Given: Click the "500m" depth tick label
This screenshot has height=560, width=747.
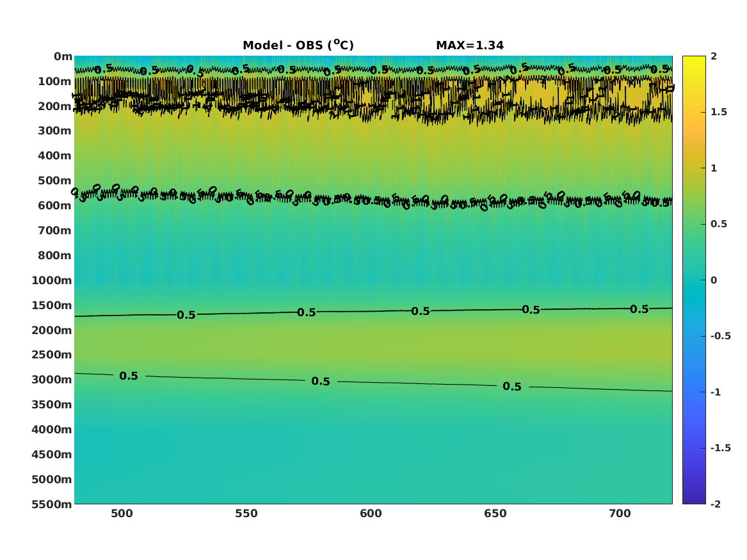Looking at the screenshot, I should point(55,180).
